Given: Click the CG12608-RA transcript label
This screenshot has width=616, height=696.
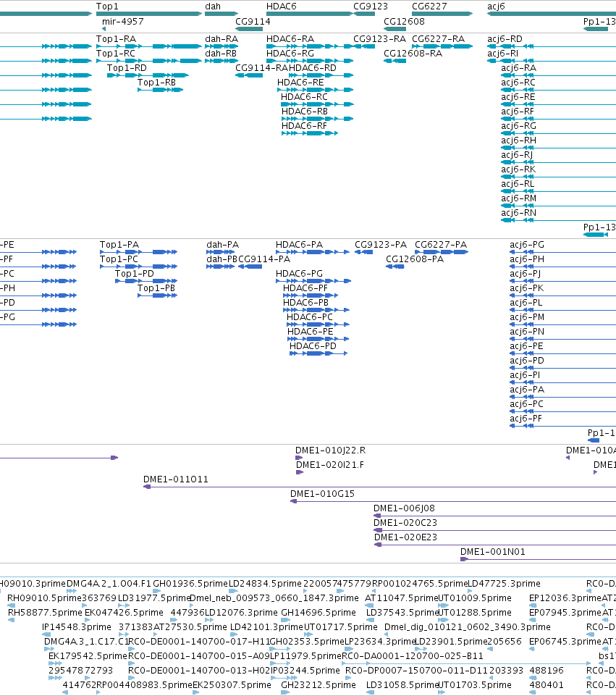Looking at the screenshot, I should click(413, 54).
